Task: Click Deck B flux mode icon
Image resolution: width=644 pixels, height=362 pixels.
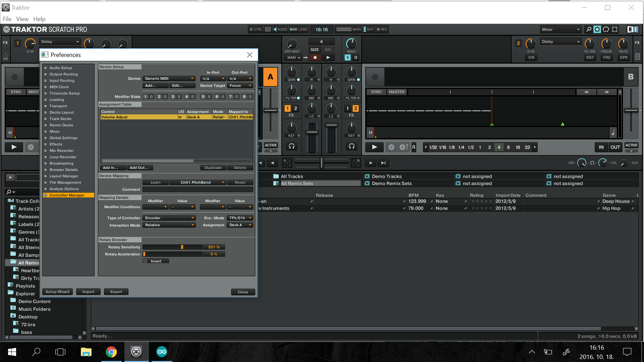Action: [x=414, y=147]
